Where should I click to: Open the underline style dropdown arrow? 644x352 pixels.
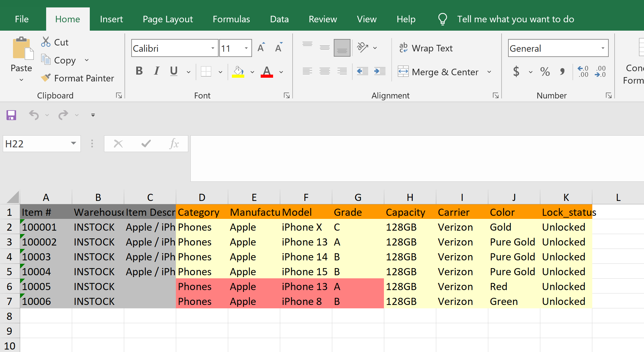coord(189,72)
